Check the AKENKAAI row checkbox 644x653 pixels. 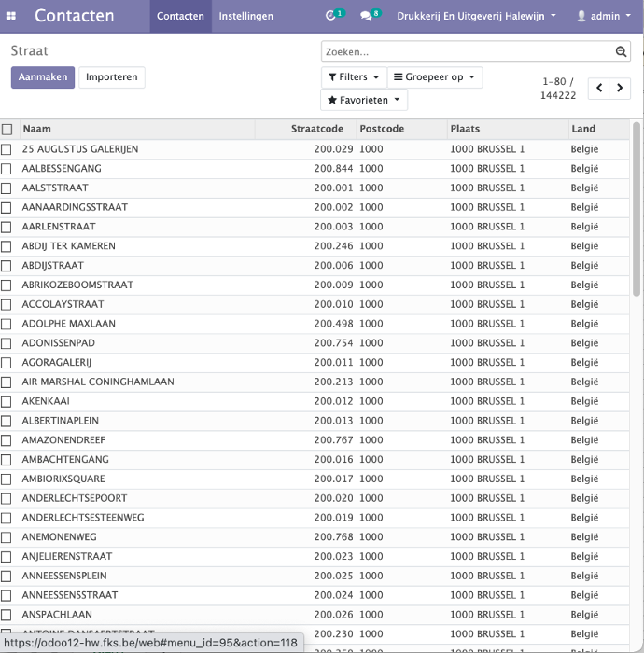pos(7,401)
